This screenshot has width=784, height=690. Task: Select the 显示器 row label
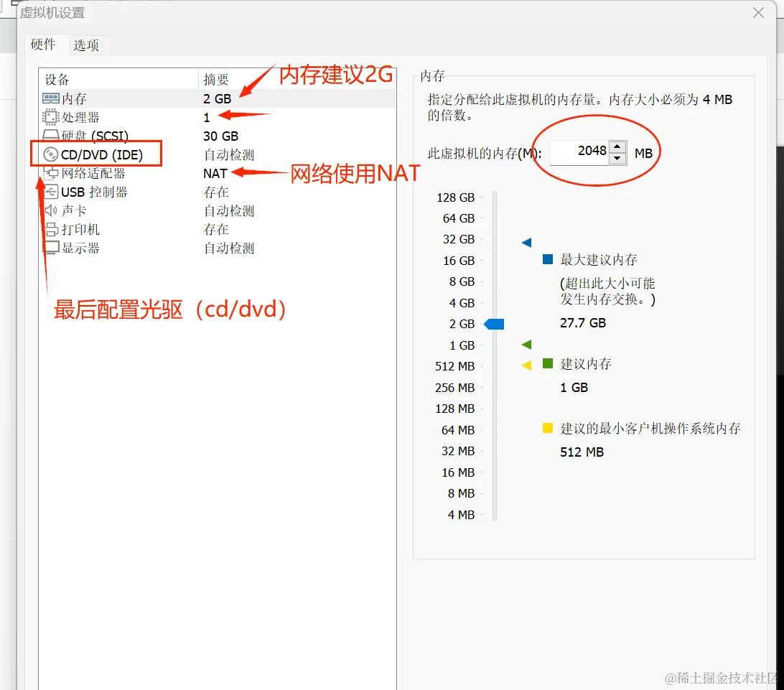pos(80,248)
